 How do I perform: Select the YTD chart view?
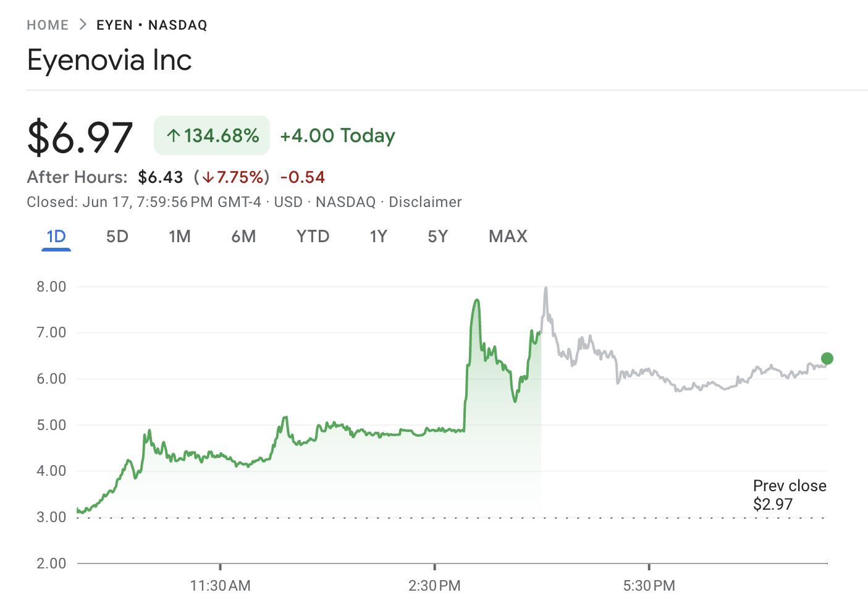[x=313, y=236]
